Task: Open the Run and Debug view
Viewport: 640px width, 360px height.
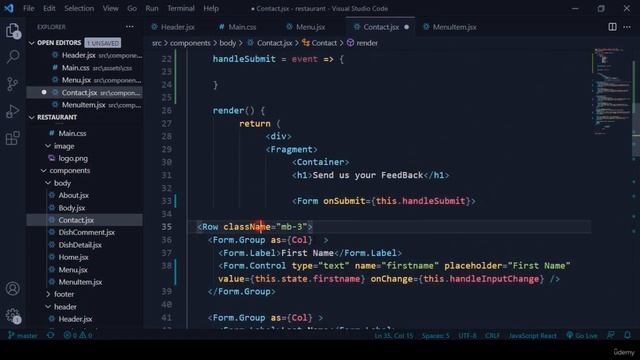Action: [x=13, y=111]
